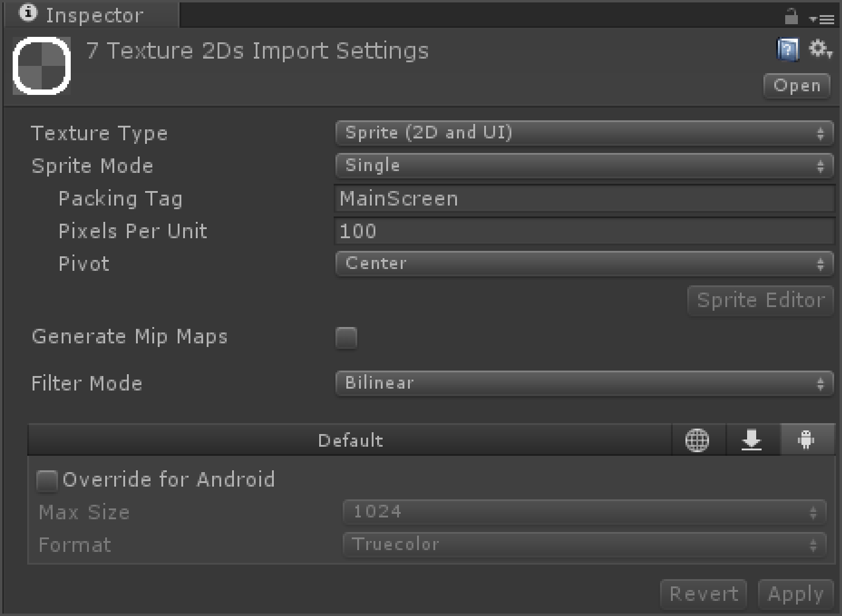Image resolution: width=842 pixels, height=616 pixels.
Task: Click the Inspector info icon
Action: [28, 13]
